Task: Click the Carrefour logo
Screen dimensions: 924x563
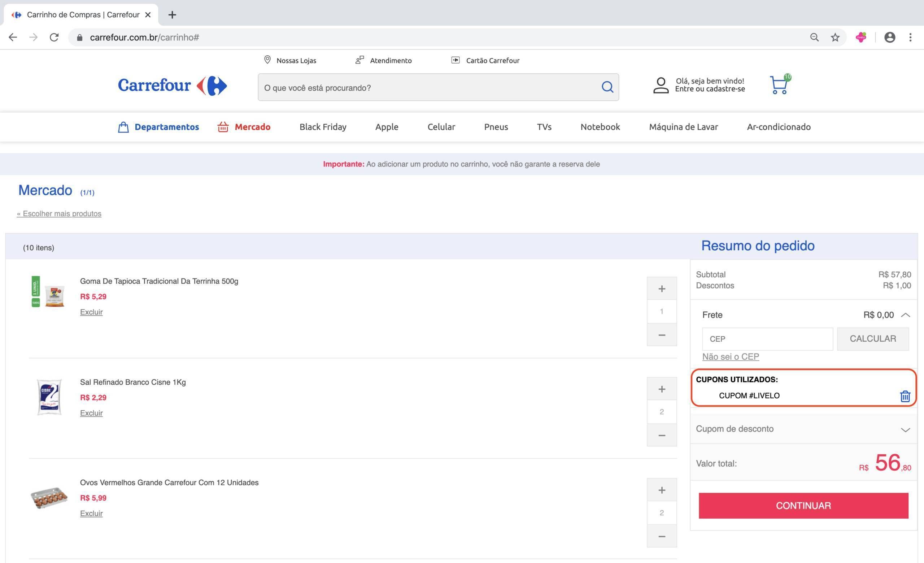Action: pos(173,85)
